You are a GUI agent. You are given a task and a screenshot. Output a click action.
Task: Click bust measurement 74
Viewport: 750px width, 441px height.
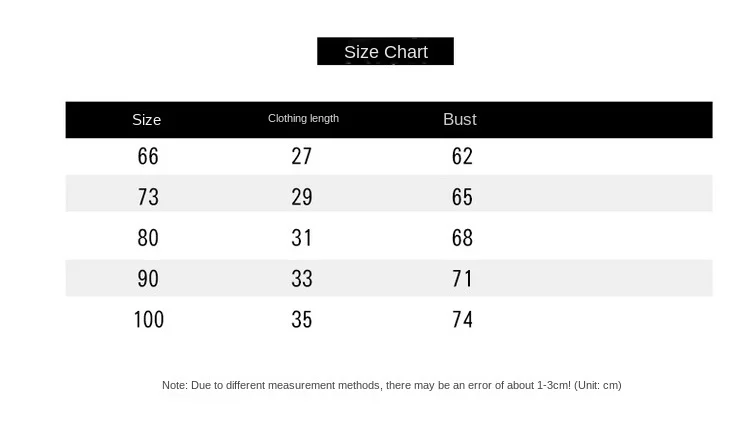pyautogui.click(x=462, y=320)
